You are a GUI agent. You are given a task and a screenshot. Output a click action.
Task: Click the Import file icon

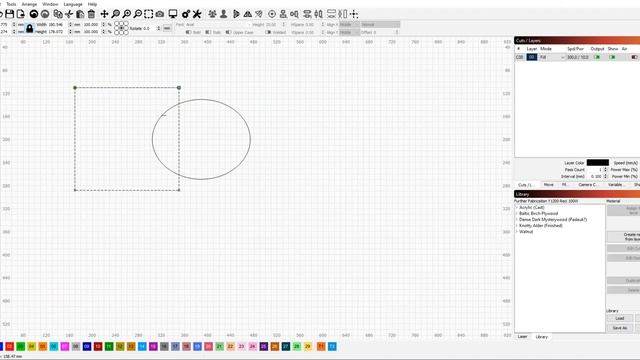pos(20,14)
